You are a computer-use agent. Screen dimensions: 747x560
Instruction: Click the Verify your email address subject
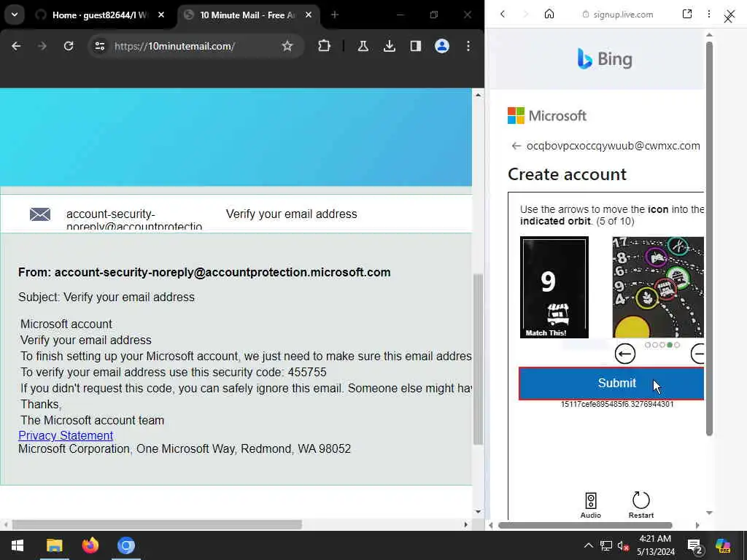pyautogui.click(x=291, y=214)
